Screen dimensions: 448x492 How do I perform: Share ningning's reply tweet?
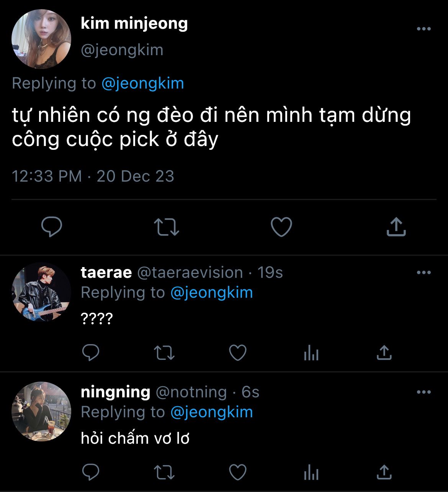pyautogui.click(x=384, y=472)
